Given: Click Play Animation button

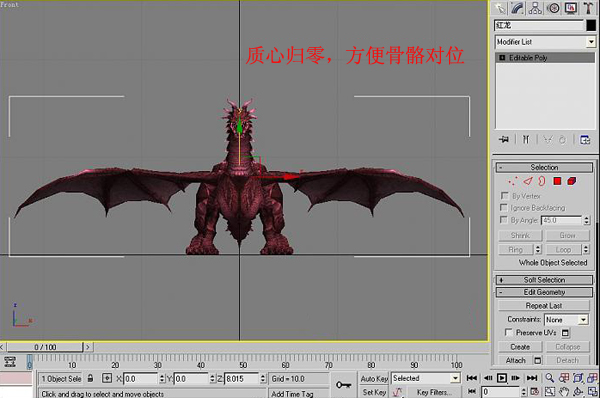Looking at the screenshot, I should (502, 378).
